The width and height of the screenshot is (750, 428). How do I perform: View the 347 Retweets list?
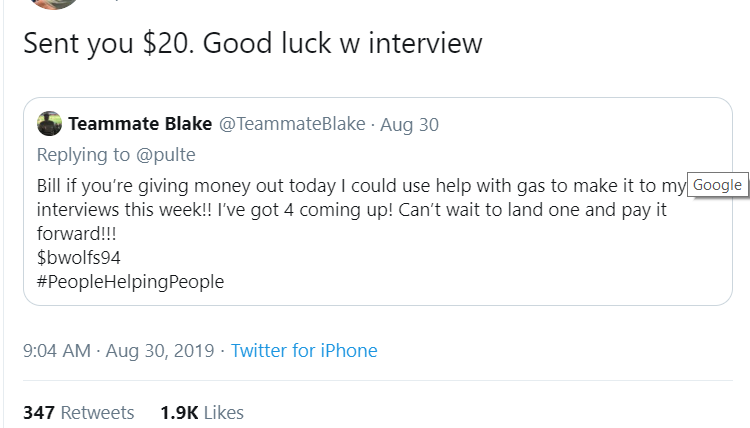(78, 412)
